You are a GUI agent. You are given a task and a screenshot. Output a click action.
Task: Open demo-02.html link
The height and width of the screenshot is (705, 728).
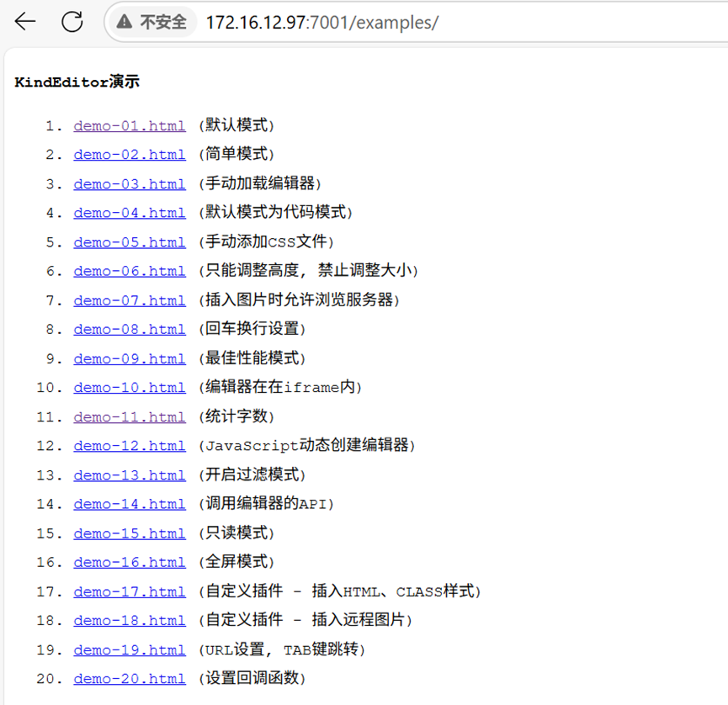[130, 154]
